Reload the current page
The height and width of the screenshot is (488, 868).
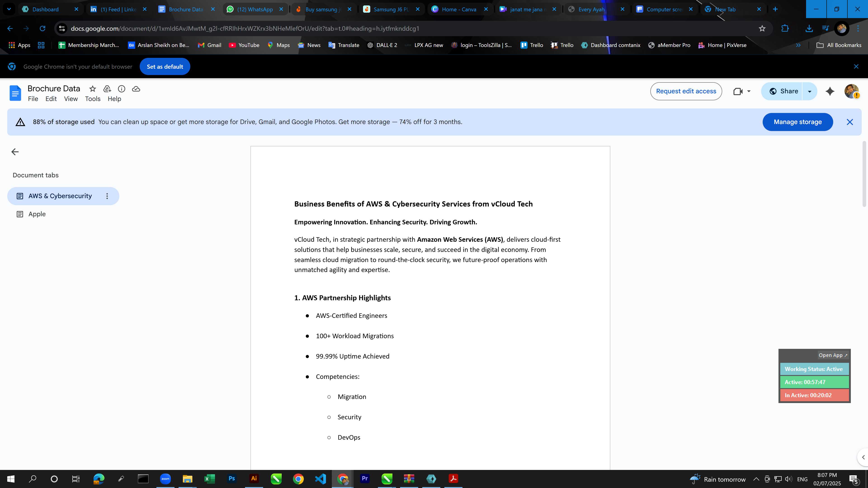click(x=42, y=29)
